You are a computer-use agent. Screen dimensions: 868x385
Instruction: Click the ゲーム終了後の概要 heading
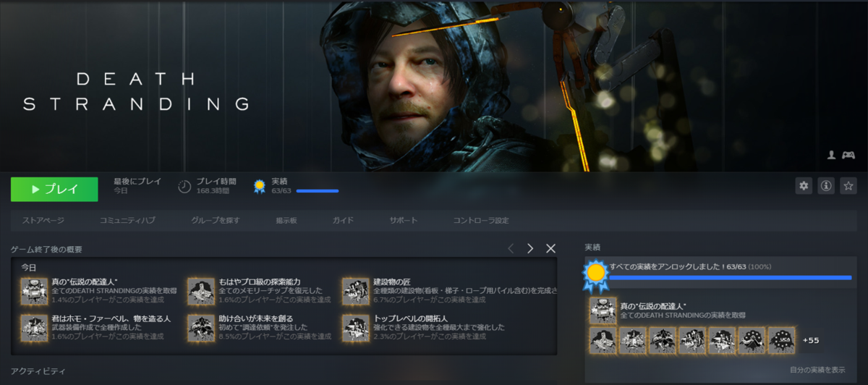point(46,249)
